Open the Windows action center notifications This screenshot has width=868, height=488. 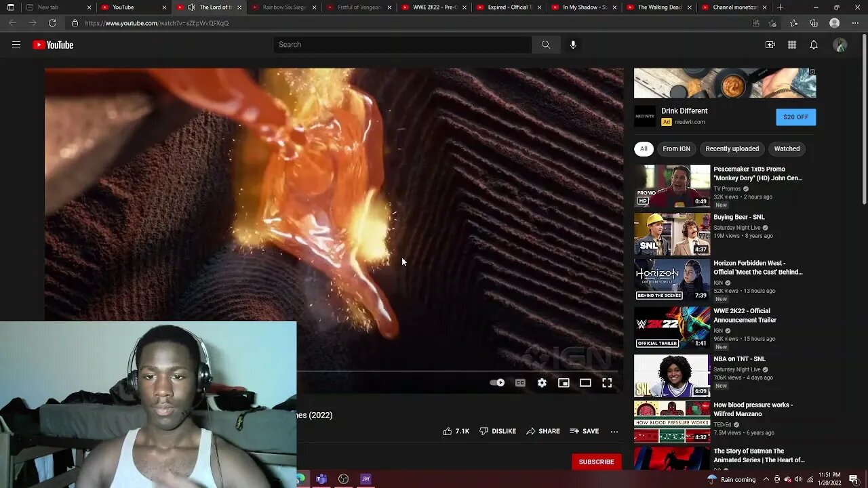[854, 479]
